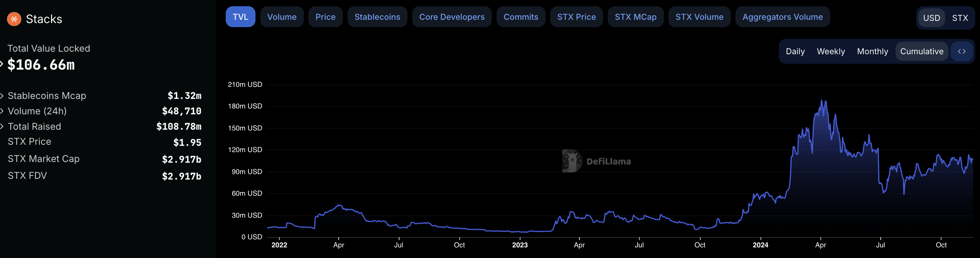
Task: Turn on the Stablecoins chart series
Action: [x=377, y=17]
